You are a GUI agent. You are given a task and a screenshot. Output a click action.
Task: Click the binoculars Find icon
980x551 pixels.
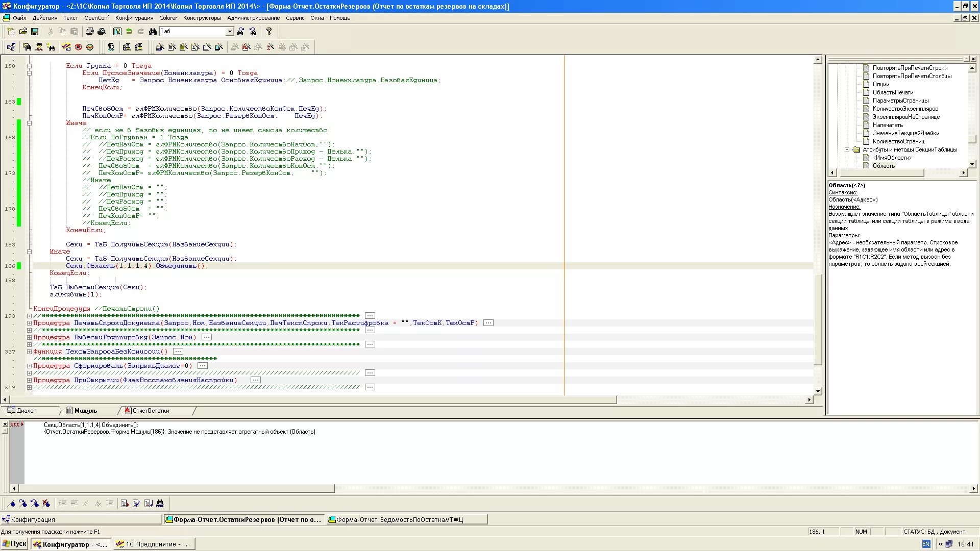153,32
